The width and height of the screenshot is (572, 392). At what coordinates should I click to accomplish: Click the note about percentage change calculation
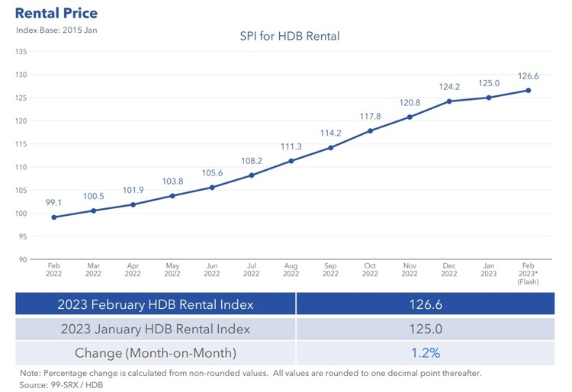click(251, 373)
